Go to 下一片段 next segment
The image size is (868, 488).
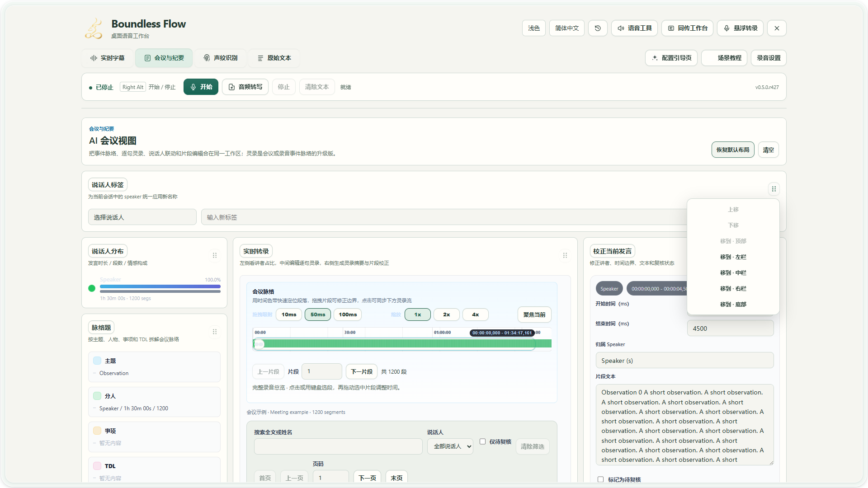pos(362,371)
